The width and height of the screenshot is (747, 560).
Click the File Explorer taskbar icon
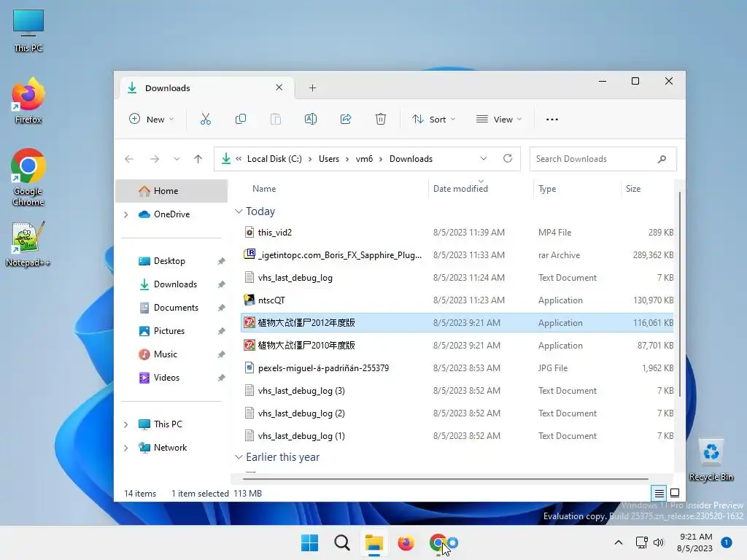click(x=374, y=542)
